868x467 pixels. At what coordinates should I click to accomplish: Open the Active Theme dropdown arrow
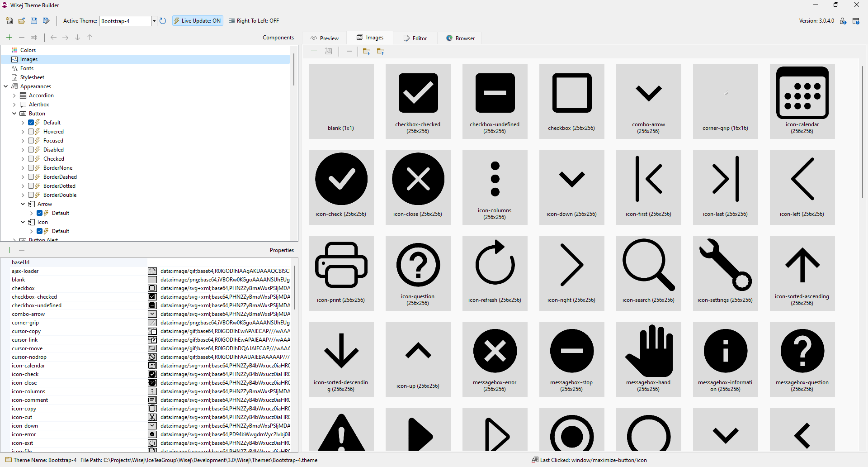coord(154,21)
